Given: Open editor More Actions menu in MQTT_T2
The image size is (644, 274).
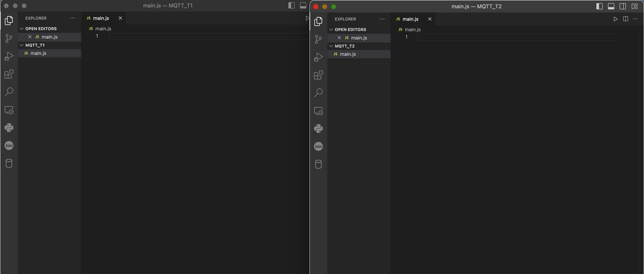Looking at the screenshot, I should pos(635,19).
